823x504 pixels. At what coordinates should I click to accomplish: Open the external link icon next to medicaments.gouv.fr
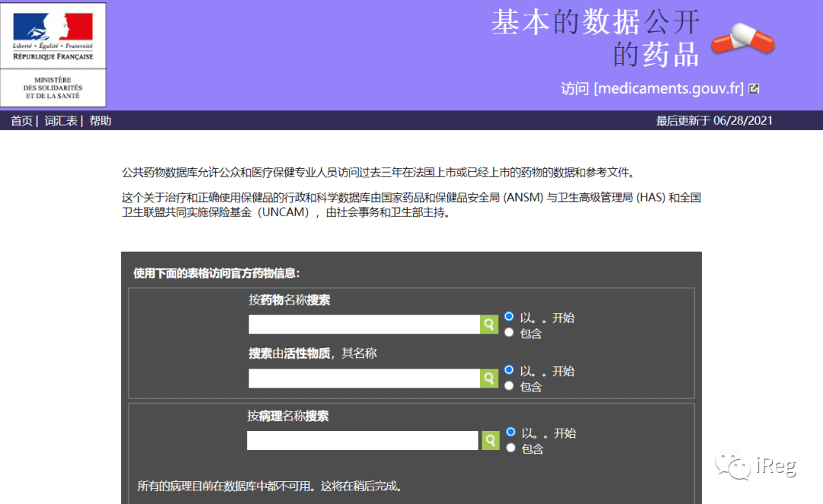pyautogui.click(x=754, y=88)
